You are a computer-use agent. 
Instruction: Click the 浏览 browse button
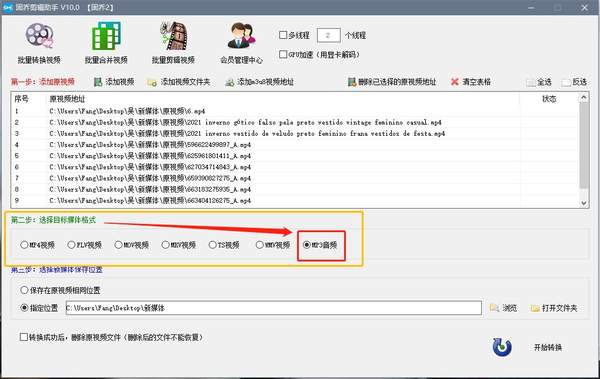click(504, 308)
